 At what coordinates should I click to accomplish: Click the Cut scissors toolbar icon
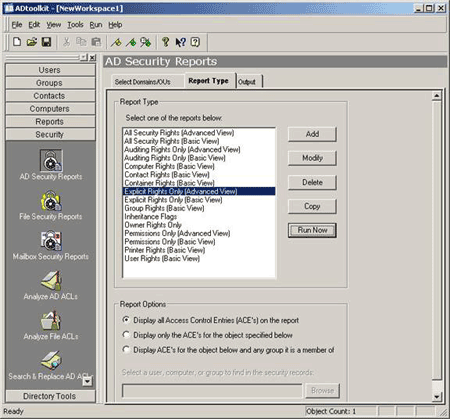click(x=66, y=42)
